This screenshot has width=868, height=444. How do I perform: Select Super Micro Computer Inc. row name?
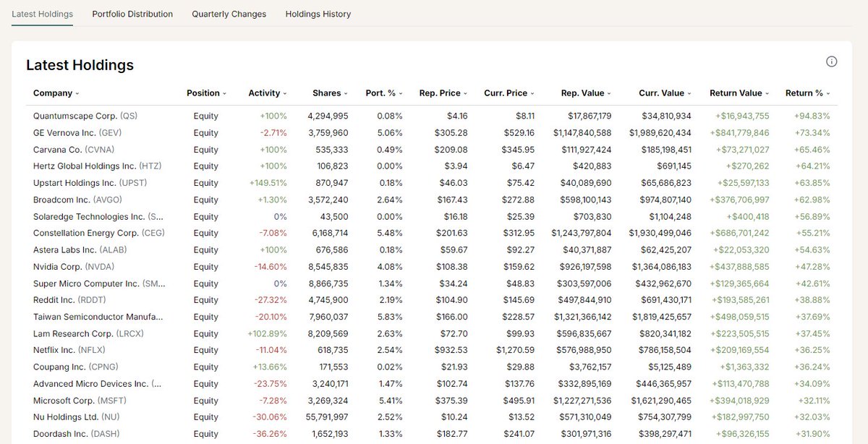98,283
